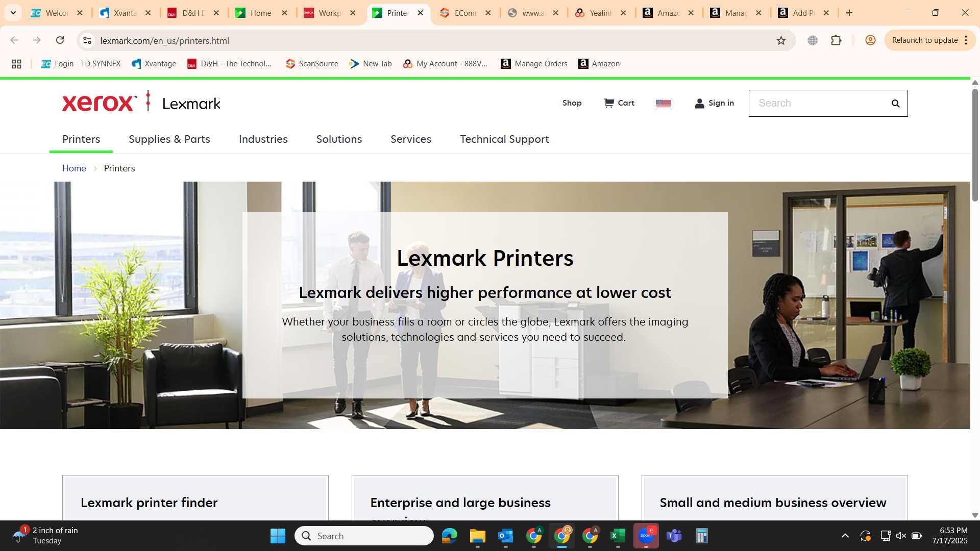Click the Sign in link
This screenshot has width=980, height=551.
click(721, 103)
